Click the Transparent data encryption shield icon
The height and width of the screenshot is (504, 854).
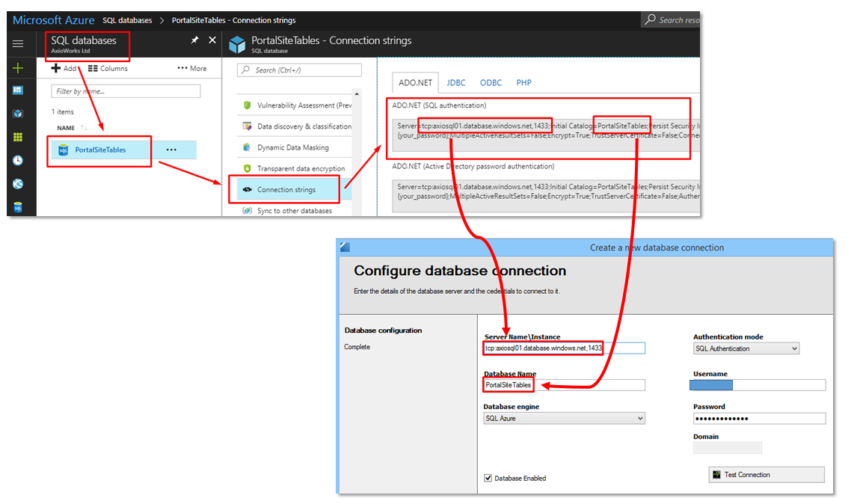pyautogui.click(x=248, y=168)
